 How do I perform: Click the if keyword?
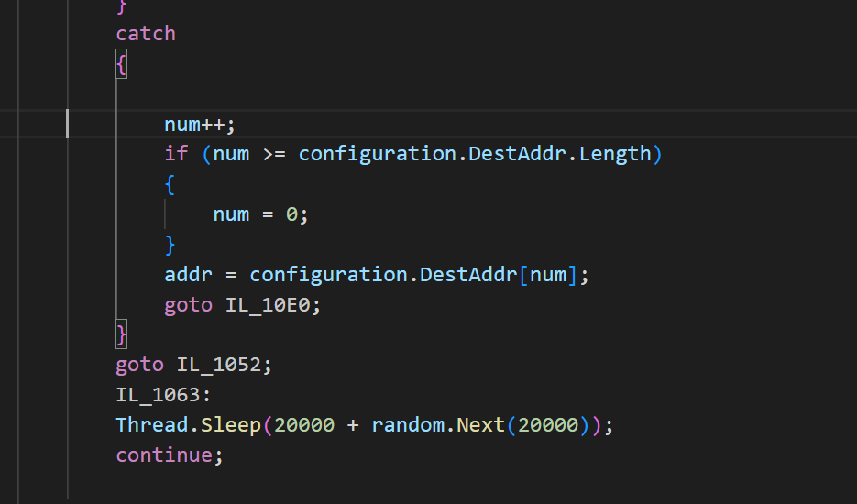click(176, 154)
